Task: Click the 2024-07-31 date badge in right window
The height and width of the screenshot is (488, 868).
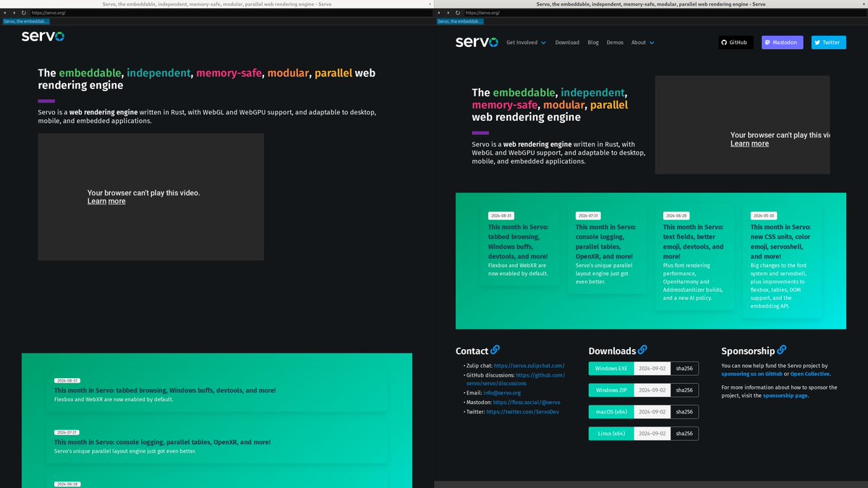Action: click(x=588, y=215)
